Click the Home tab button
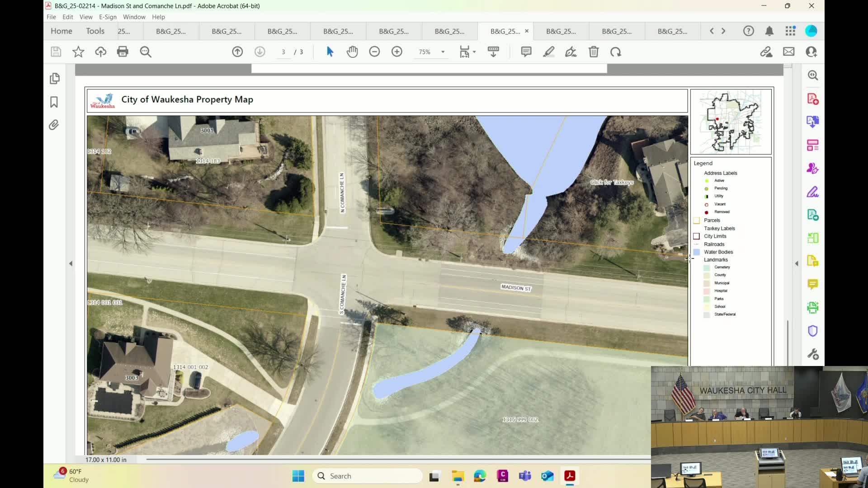The image size is (868, 488). point(61,31)
